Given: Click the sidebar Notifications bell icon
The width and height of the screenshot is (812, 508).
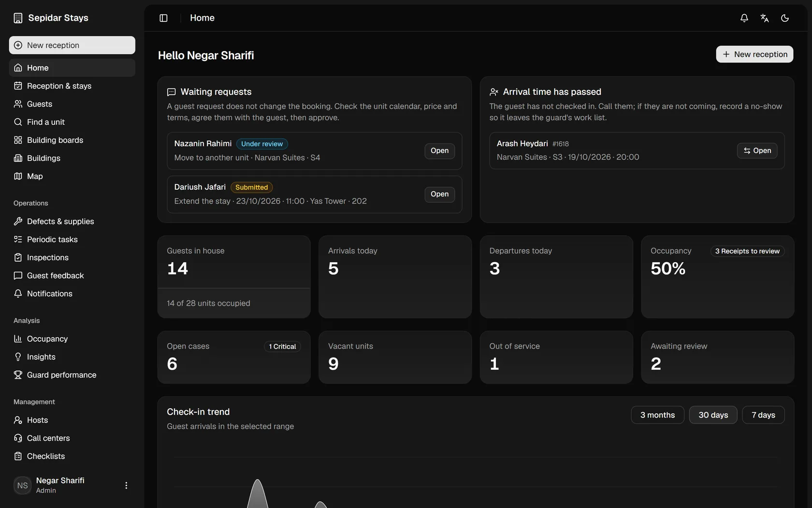Looking at the screenshot, I should pos(18,294).
